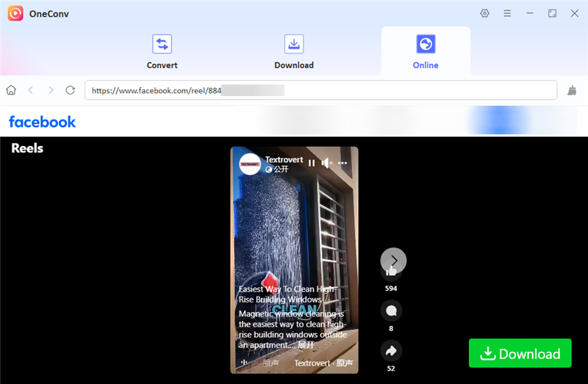Click the Facebook reel URL address bar

click(320, 90)
